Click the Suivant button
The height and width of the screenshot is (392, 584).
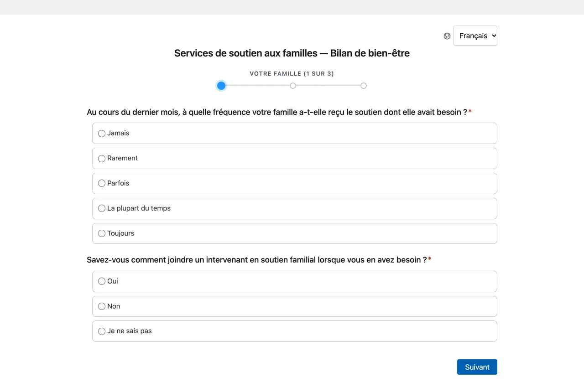pos(477,367)
